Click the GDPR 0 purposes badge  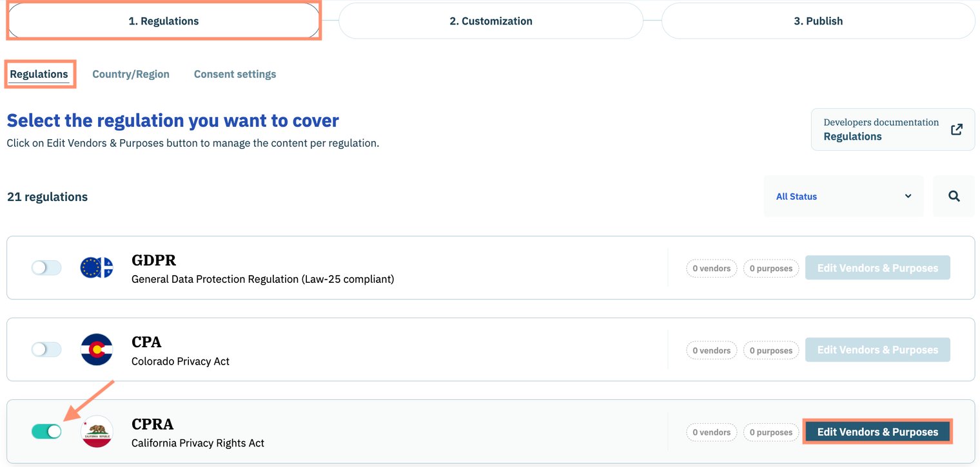click(x=770, y=268)
